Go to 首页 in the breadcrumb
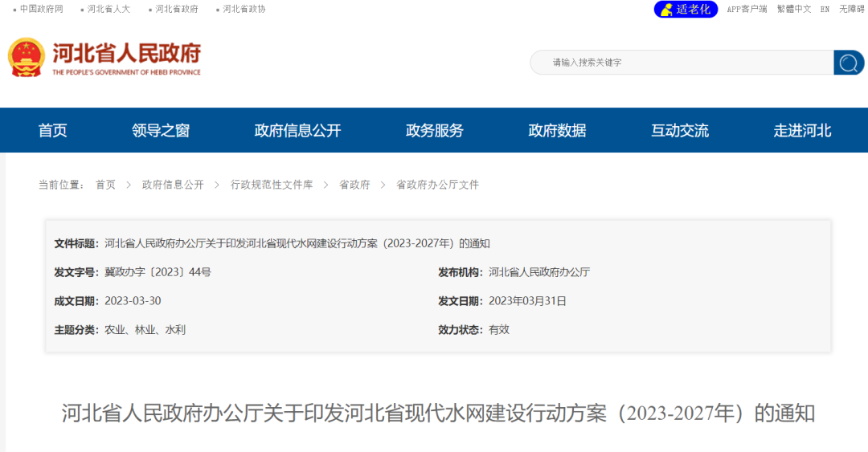 click(105, 185)
